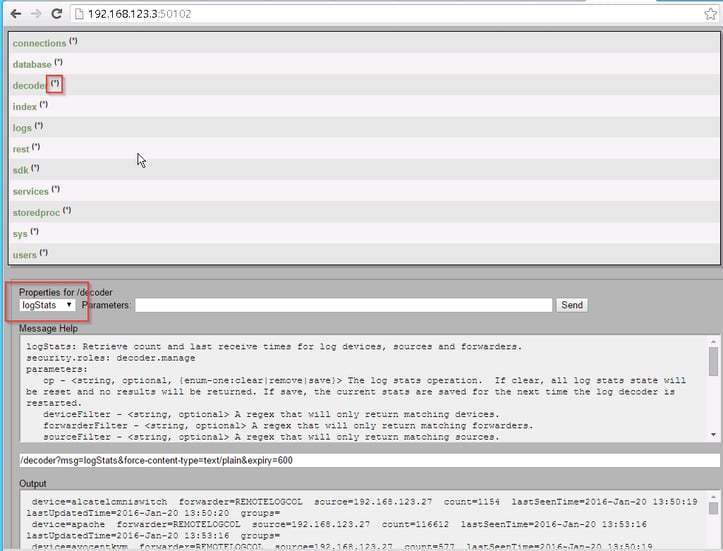Open the services node link
Viewport: 723px width, 551px height.
30,191
